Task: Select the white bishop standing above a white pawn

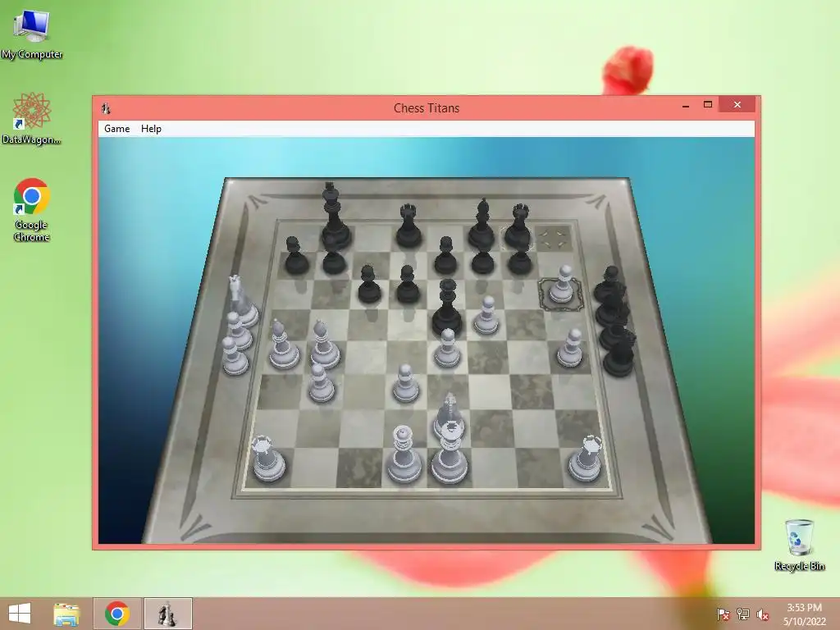Action: [325, 344]
